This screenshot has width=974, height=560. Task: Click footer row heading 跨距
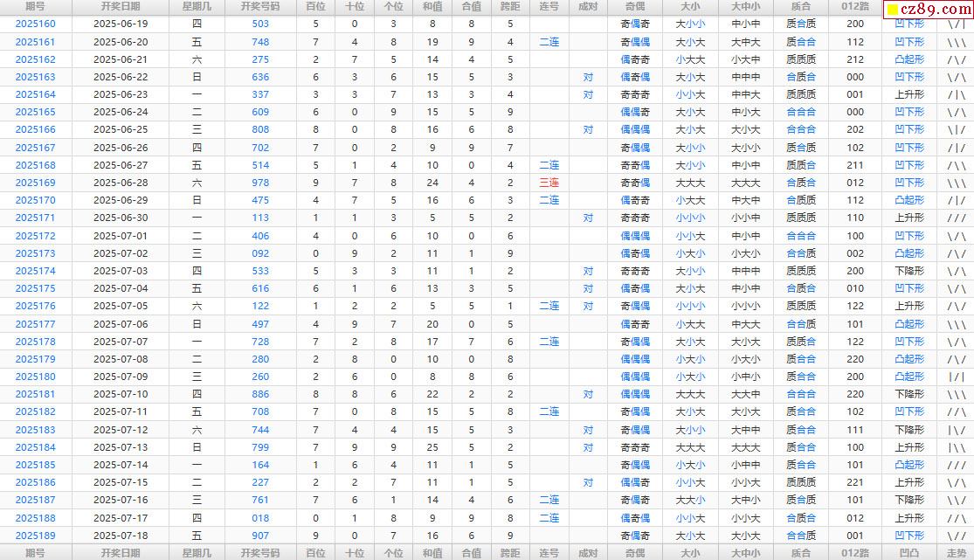(510, 552)
